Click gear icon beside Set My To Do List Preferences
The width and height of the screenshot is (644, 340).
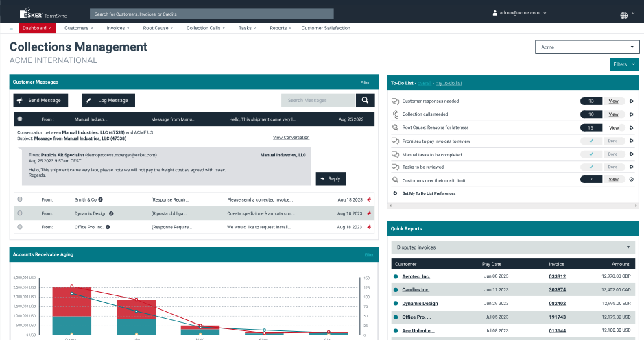tap(395, 193)
